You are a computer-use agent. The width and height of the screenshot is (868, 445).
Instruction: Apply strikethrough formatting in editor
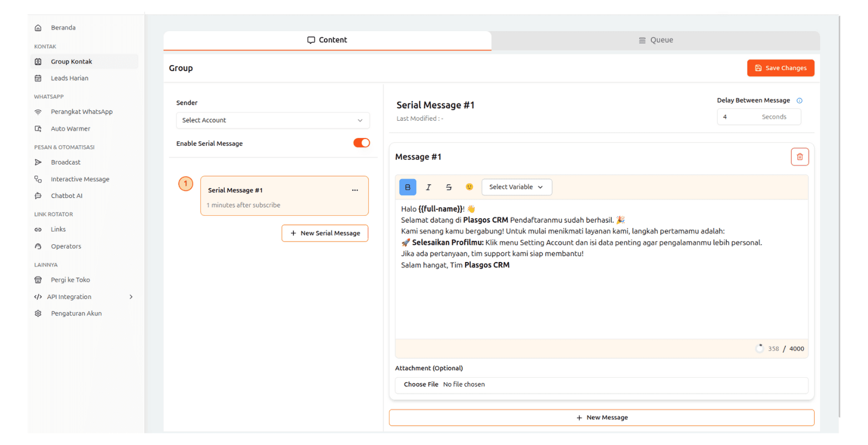click(x=449, y=187)
